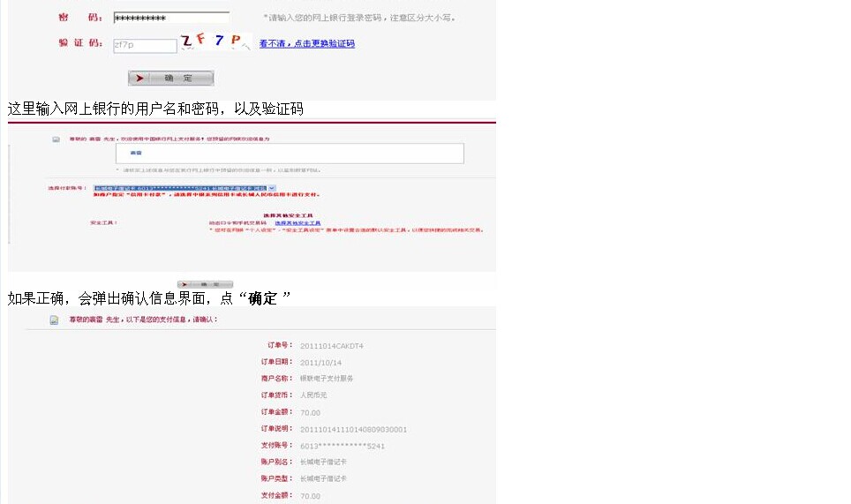Click the 订单金额 value 70.00

tap(310, 412)
